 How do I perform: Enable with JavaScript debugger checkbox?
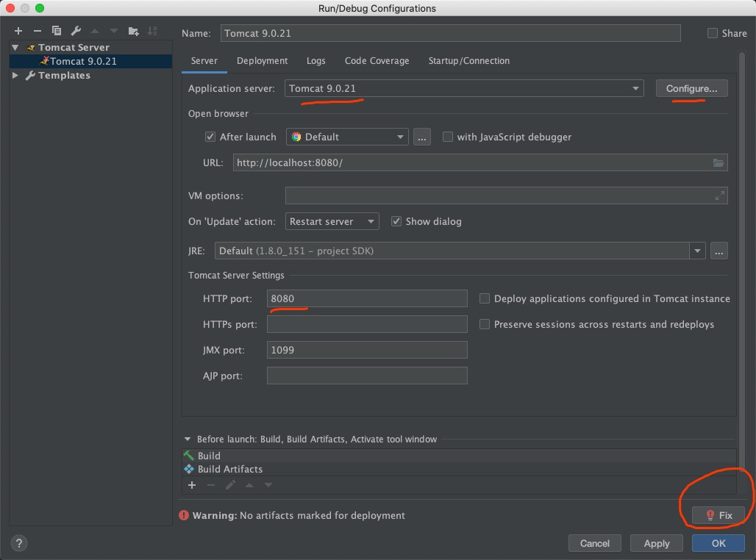point(448,137)
